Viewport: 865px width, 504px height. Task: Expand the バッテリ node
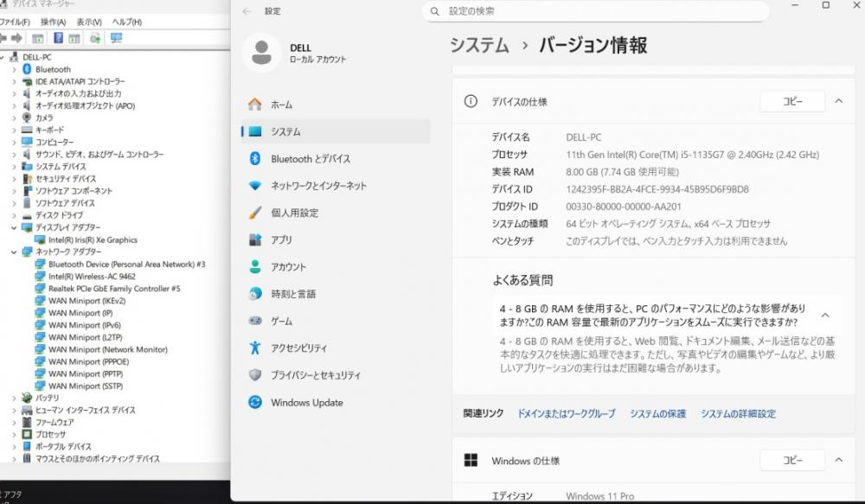coord(14,398)
